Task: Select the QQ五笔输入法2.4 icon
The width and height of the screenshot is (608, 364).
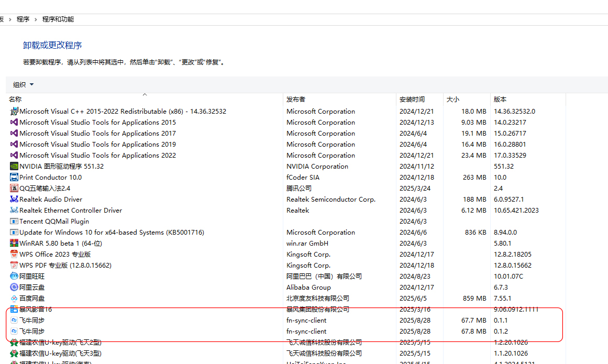Action: coord(14,189)
